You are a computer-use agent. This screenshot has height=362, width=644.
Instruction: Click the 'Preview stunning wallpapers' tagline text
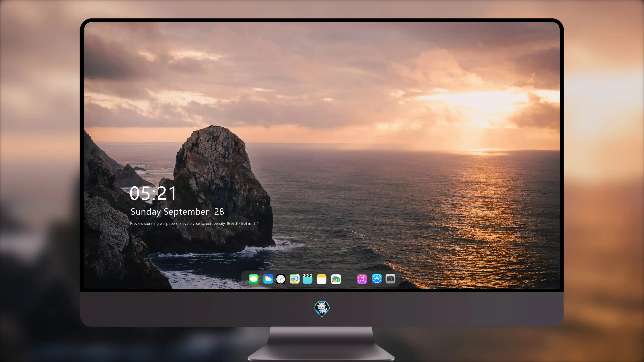195,223
